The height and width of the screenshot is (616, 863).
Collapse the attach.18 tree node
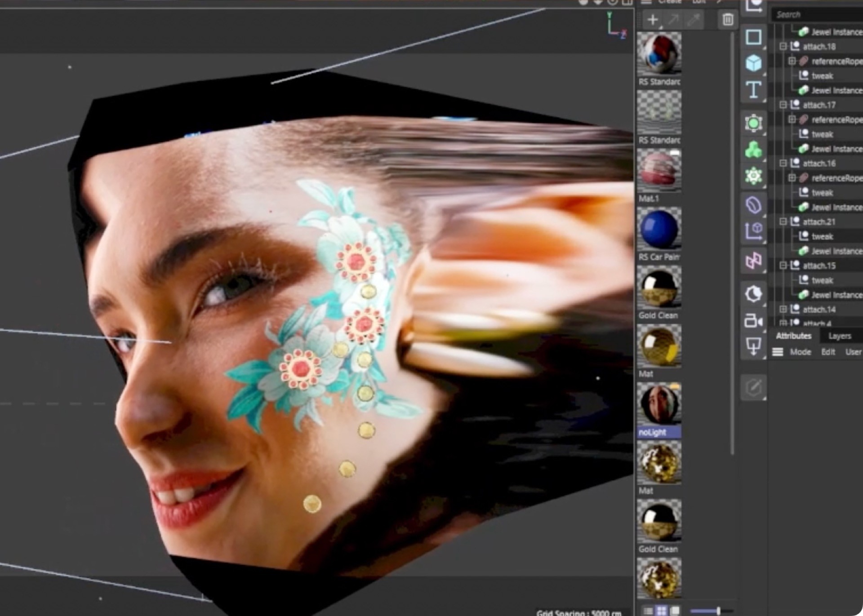[x=783, y=46]
